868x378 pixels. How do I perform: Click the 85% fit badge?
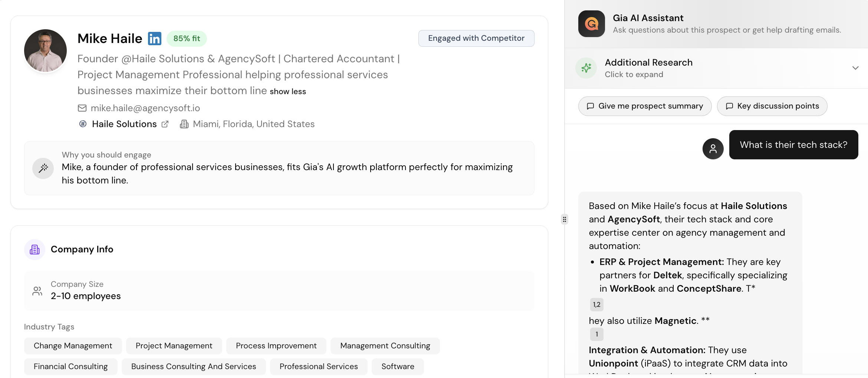(187, 38)
